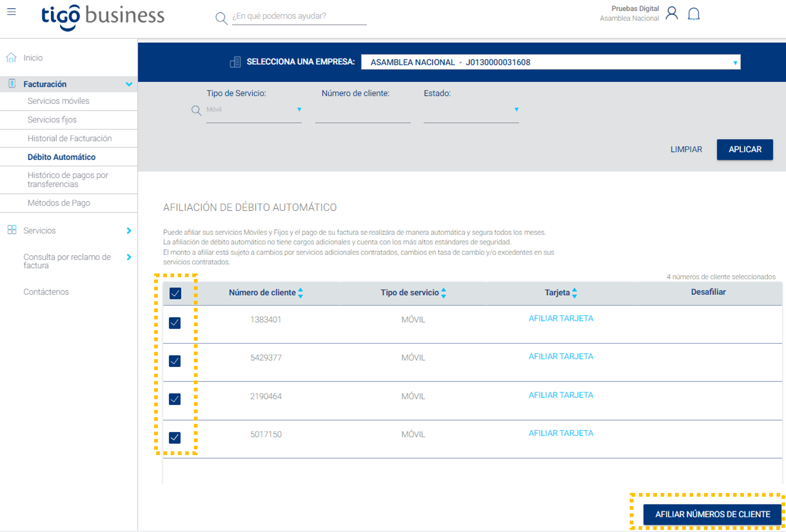Open the user profile icon

pyautogui.click(x=672, y=13)
